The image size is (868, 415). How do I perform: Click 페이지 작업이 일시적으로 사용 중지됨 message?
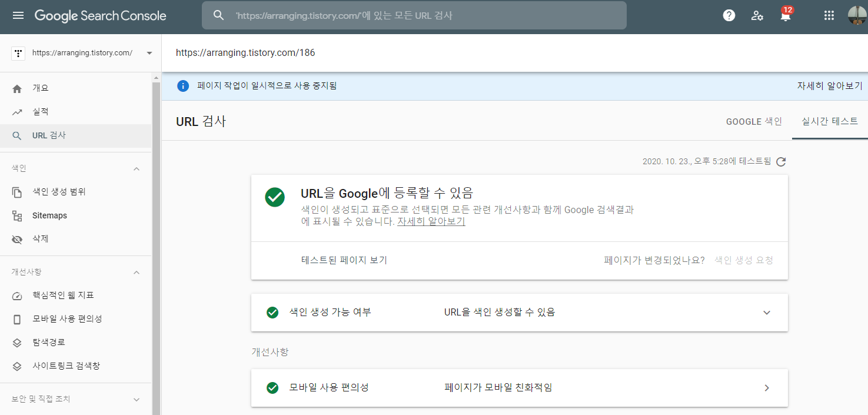(x=267, y=86)
